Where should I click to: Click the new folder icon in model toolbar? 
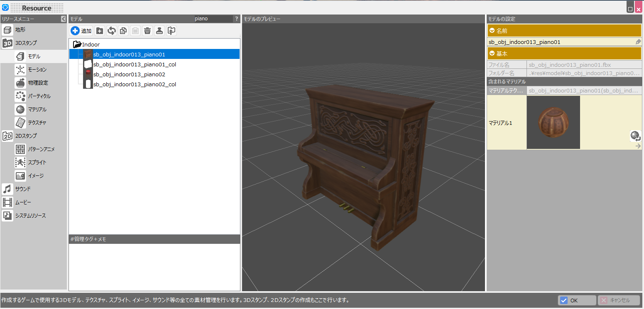100,31
